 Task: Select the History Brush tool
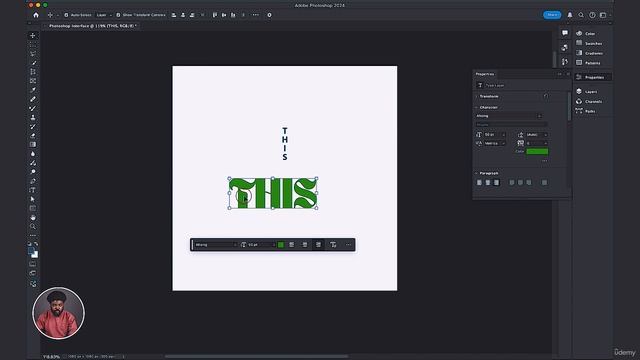[33, 127]
